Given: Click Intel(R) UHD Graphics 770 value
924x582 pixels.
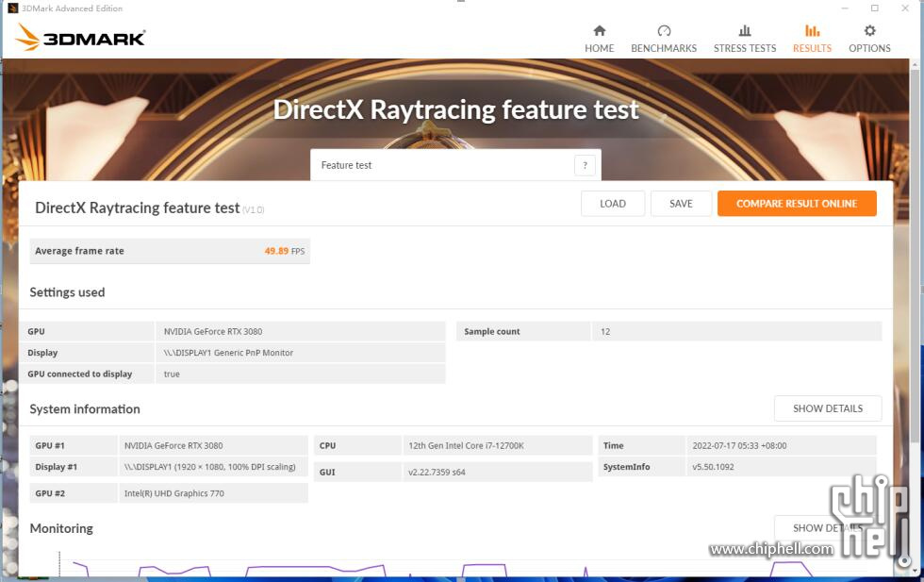Looking at the screenshot, I should coord(173,493).
